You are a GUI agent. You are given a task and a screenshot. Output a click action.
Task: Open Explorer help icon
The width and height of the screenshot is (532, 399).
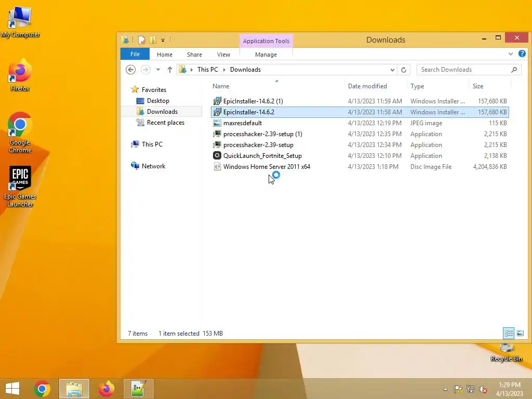click(522, 54)
